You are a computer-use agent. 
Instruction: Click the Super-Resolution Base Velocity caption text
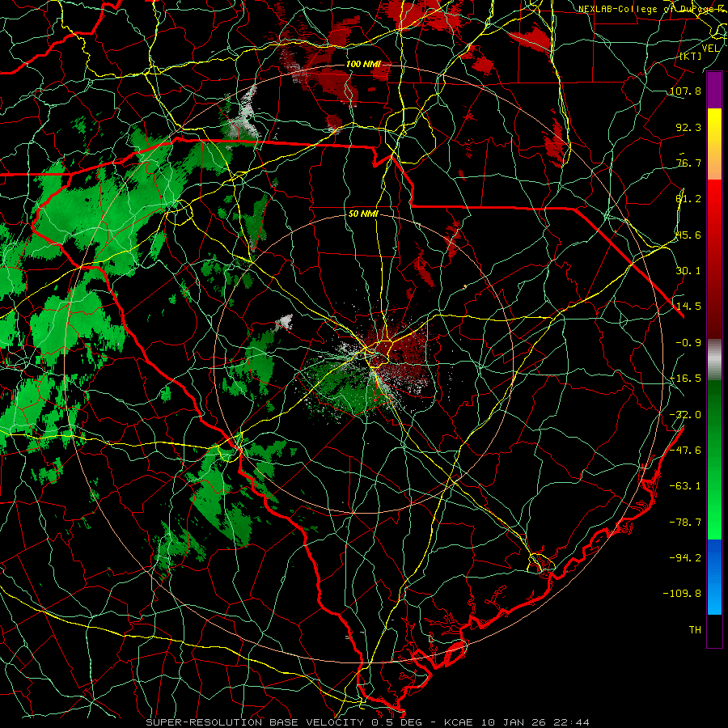click(x=368, y=722)
